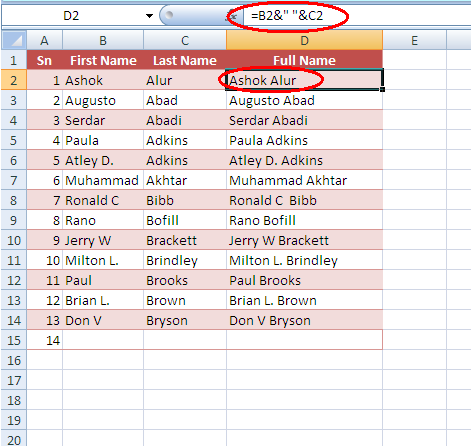The width and height of the screenshot is (471, 446).
Task: Select first name cell 'Ashok'
Action: click(x=103, y=80)
